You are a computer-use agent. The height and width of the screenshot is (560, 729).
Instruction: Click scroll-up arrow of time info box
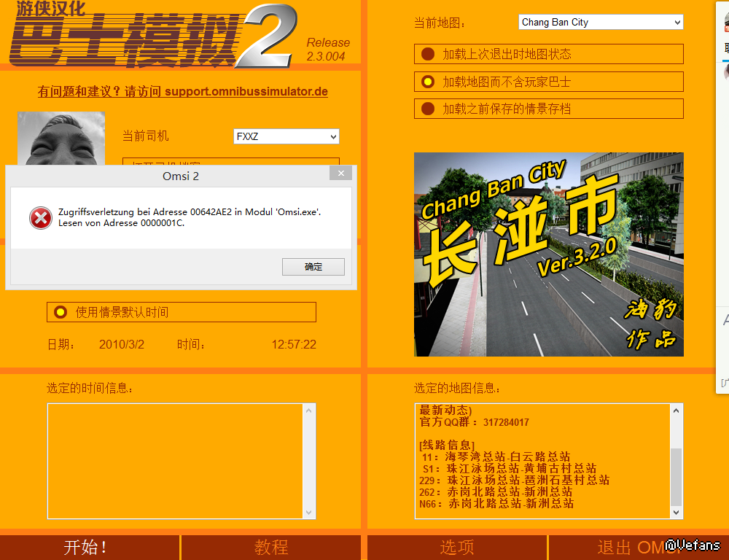click(x=309, y=411)
